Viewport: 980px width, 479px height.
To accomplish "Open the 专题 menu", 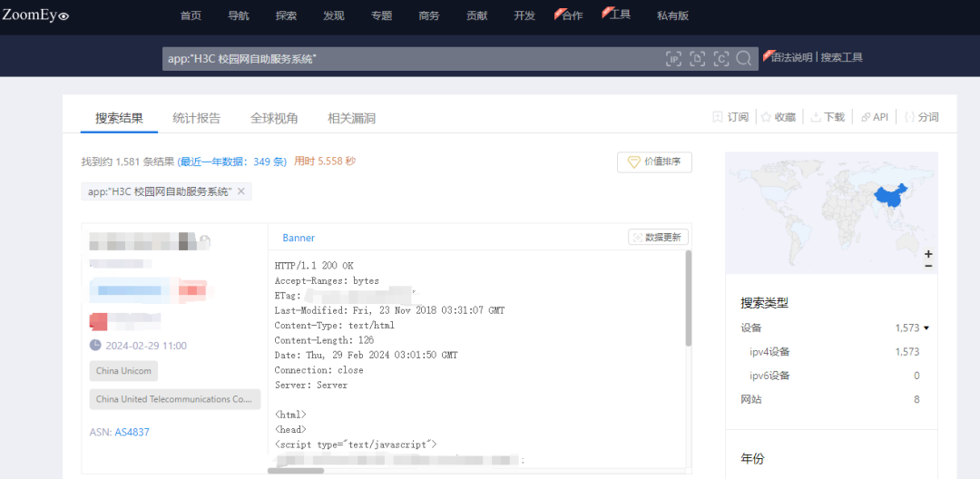I will [381, 16].
